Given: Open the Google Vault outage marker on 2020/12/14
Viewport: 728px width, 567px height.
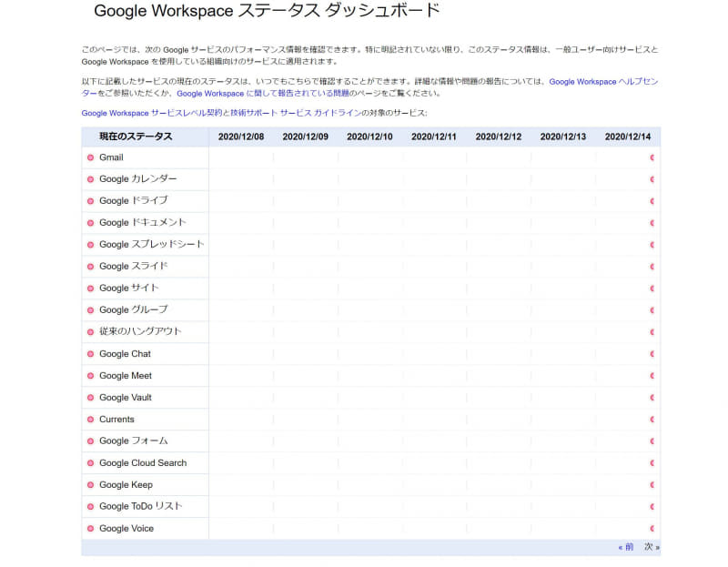Looking at the screenshot, I should pos(652,398).
